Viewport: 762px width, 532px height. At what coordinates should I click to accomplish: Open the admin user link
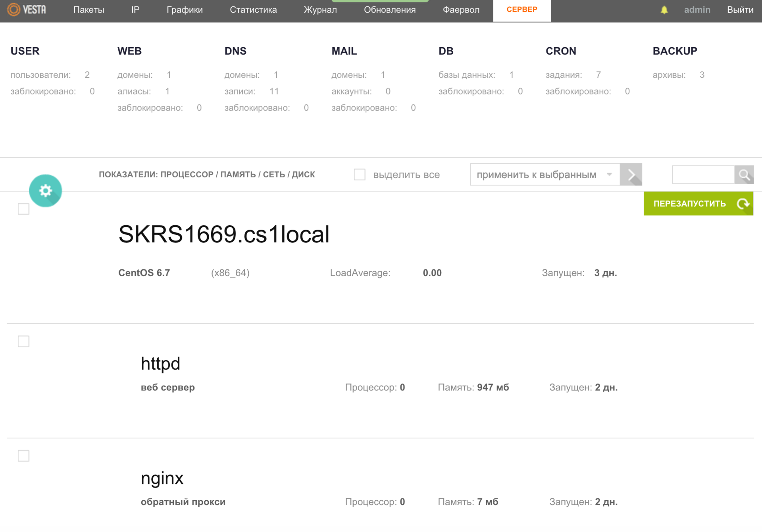[697, 10]
